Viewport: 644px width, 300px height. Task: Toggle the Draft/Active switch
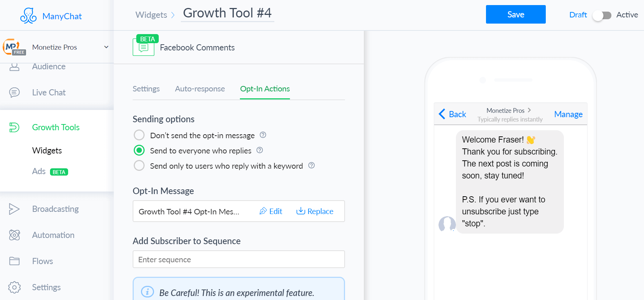click(x=602, y=15)
